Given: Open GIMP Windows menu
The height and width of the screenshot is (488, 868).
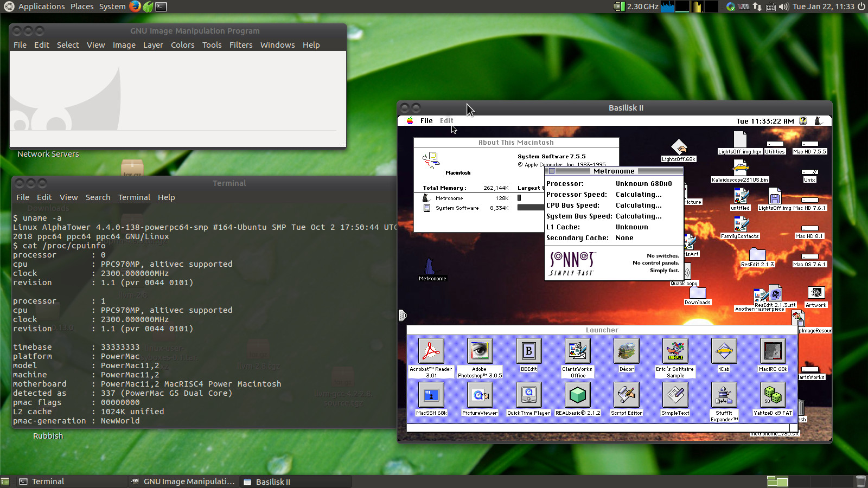Looking at the screenshot, I should pyautogui.click(x=277, y=45).
